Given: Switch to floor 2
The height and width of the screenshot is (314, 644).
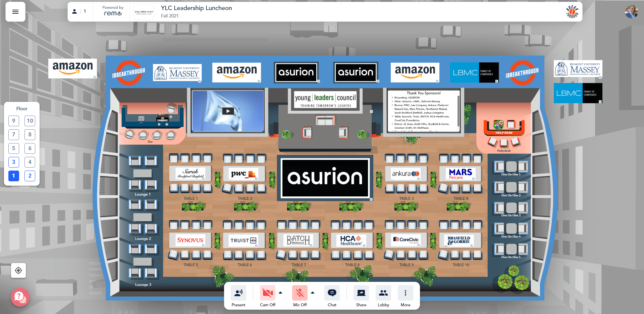Looking at the screenshot, I should [30, 176].
